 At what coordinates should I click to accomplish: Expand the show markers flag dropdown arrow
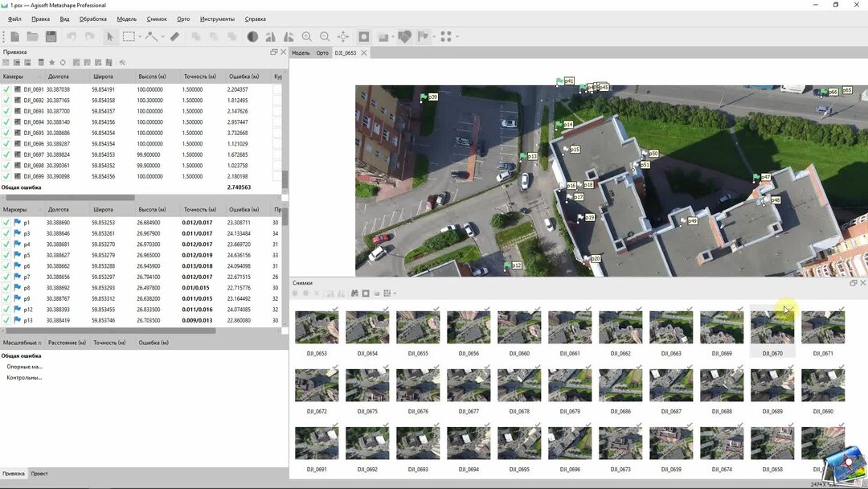(x=435, y=36)
